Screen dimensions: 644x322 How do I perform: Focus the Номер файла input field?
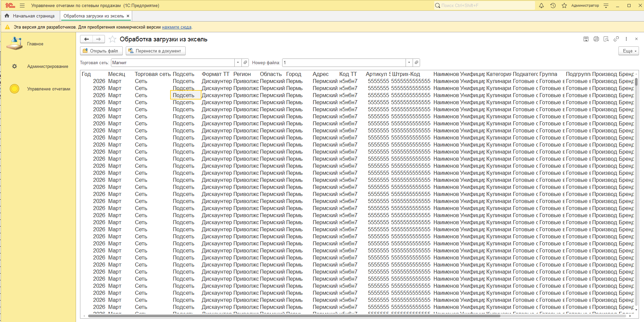[344, 63]
